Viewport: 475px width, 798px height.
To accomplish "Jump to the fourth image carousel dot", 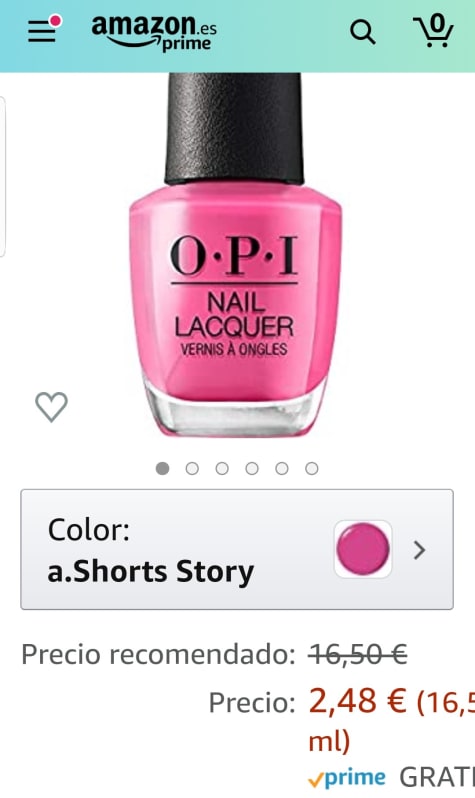I will point(252,468).
